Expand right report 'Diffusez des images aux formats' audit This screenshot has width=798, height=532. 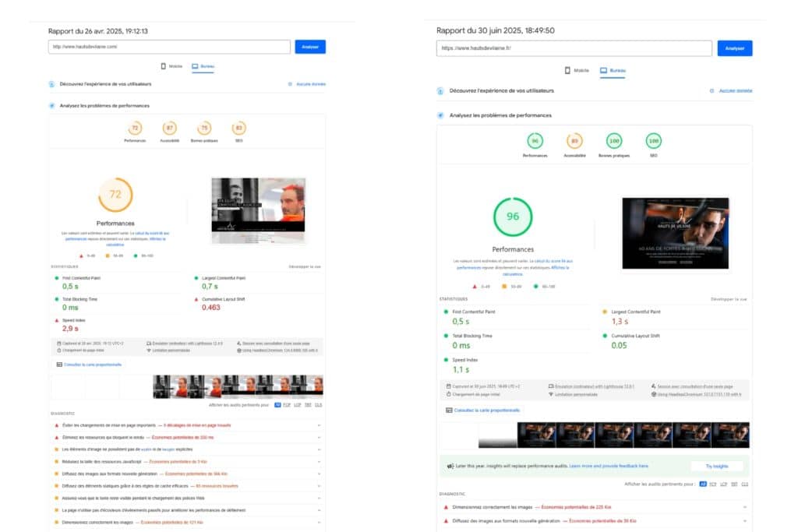[x=595, y=521]
